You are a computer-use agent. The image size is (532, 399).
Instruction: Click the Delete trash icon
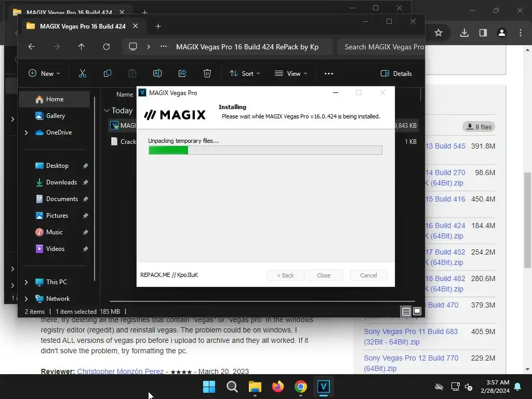[207, 73]
